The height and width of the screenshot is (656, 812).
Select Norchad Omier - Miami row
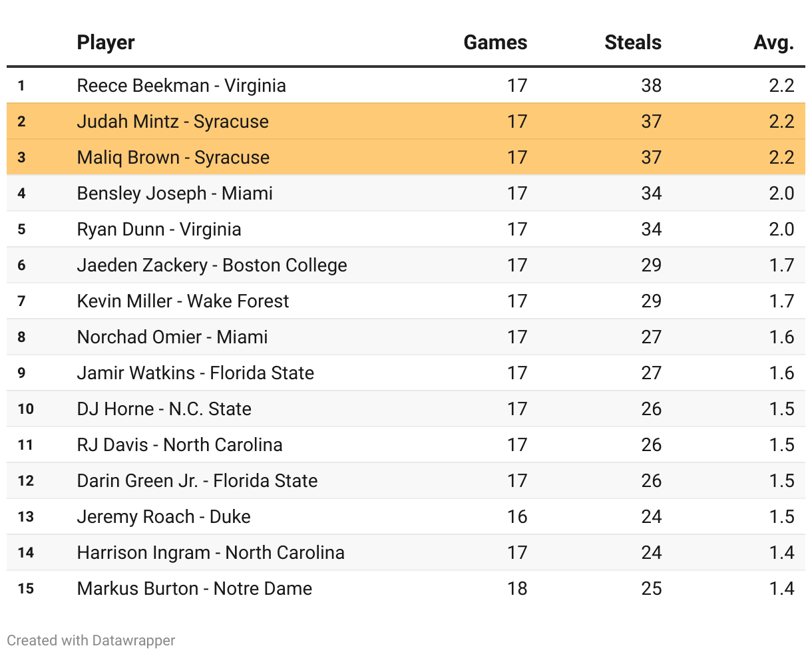[x=172, y=337]
